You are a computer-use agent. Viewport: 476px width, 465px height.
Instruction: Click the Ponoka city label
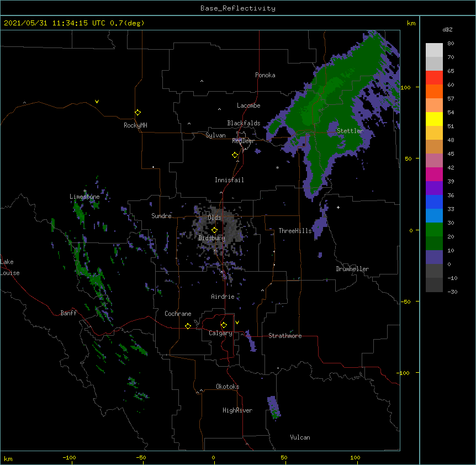pyautogui.click(x=265, y=75)
